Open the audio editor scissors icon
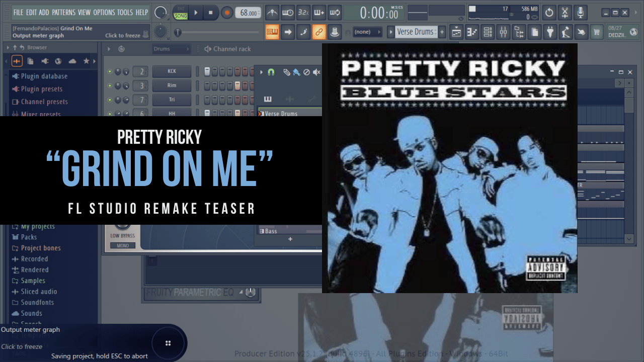Screen dimensions: 644x362 tap(565, 13)
